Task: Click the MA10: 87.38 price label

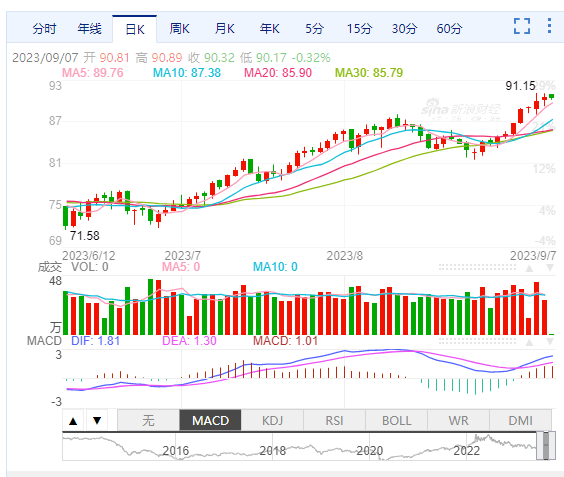Action: 187,73
